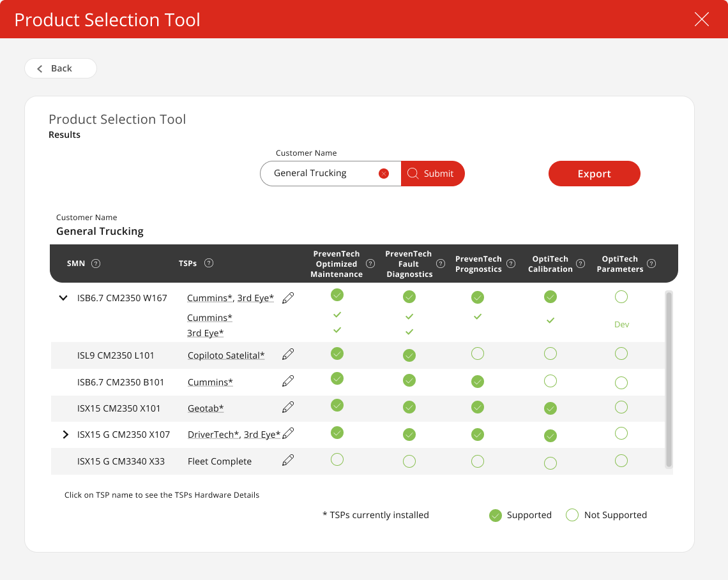Click Parameters empty circle for X33 row
The height and width of the screenshot is (580, 728).
pyautogui.click(x=621, y=461)
